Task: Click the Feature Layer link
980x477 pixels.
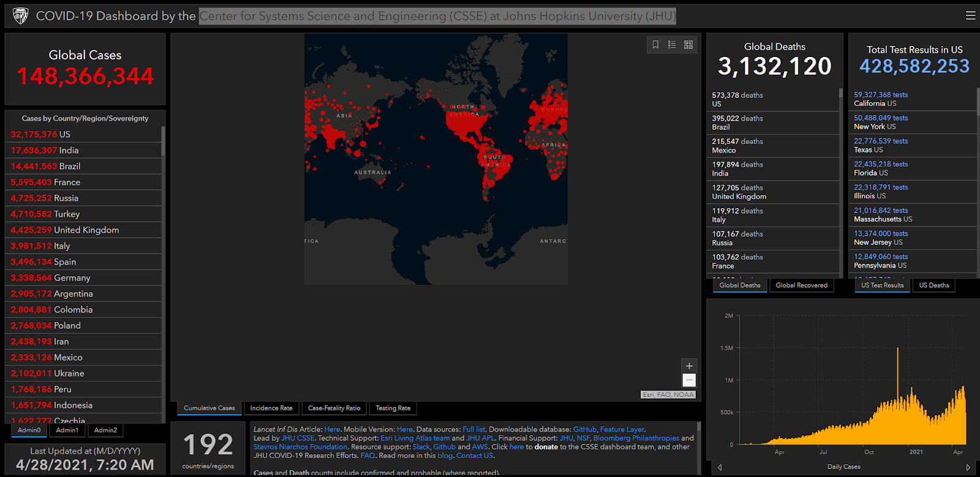Action: [x=622, y=430]
